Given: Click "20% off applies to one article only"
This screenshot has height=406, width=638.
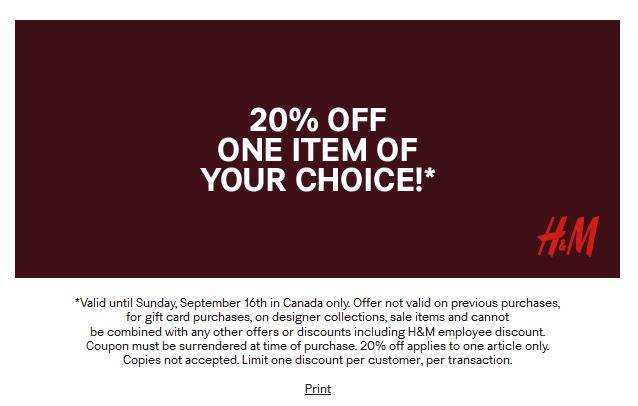Looking at the screenshot, I should click(x=454, y=346).
